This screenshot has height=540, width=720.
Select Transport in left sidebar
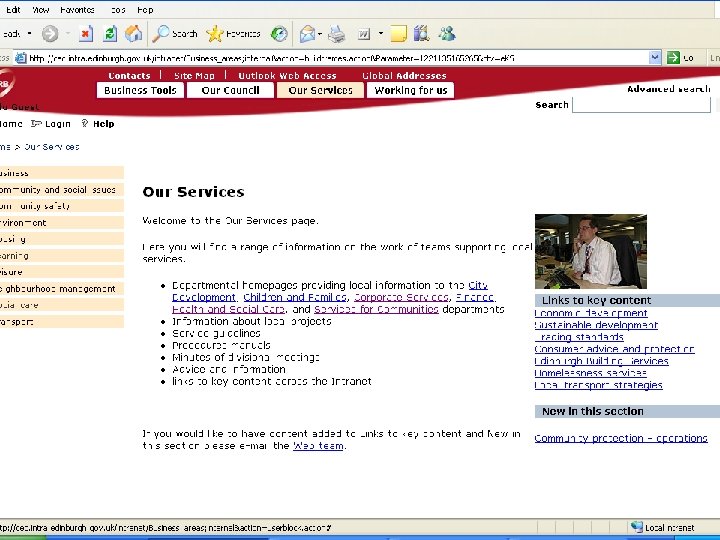coord(62,321)
